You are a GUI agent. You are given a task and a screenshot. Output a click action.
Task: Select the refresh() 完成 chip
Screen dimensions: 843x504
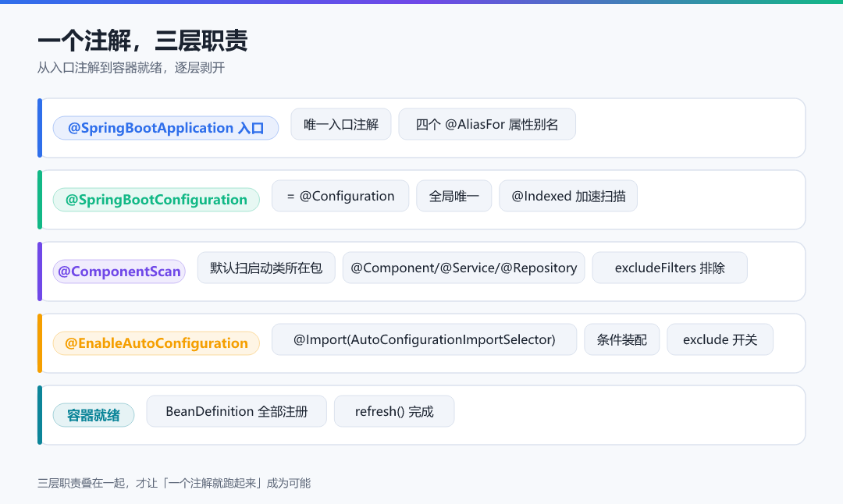pos(394,412)
